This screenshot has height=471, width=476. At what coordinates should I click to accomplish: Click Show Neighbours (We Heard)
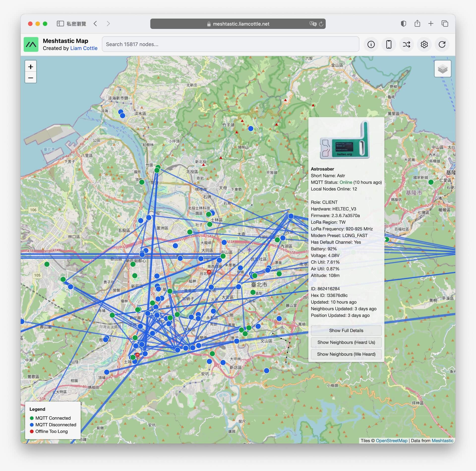tap(346, 354)
